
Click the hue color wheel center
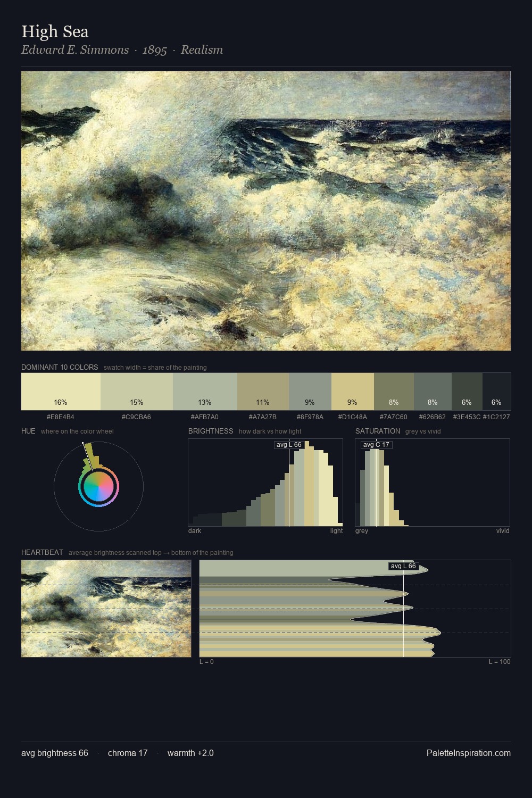click(98, 487)
